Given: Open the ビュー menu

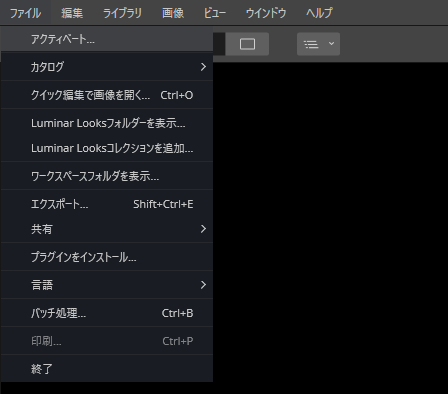Looking at the screenshot, I should click(215, 13).
